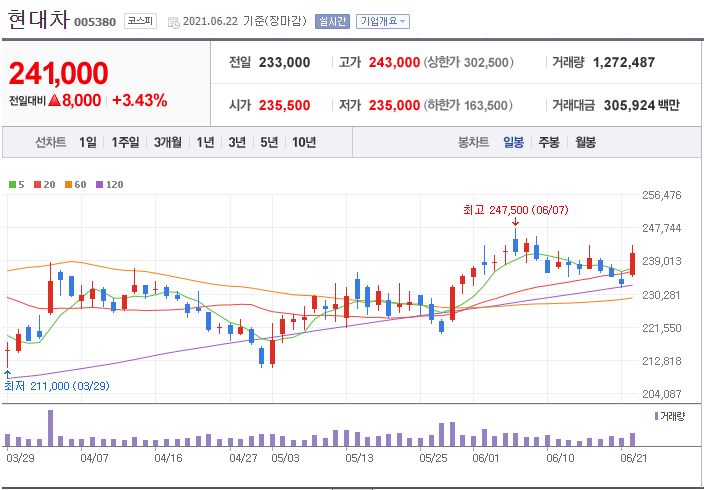Select the 3개월 line chart tab
The height and width of the screenshot is (490, 704).
coord(167,143)
